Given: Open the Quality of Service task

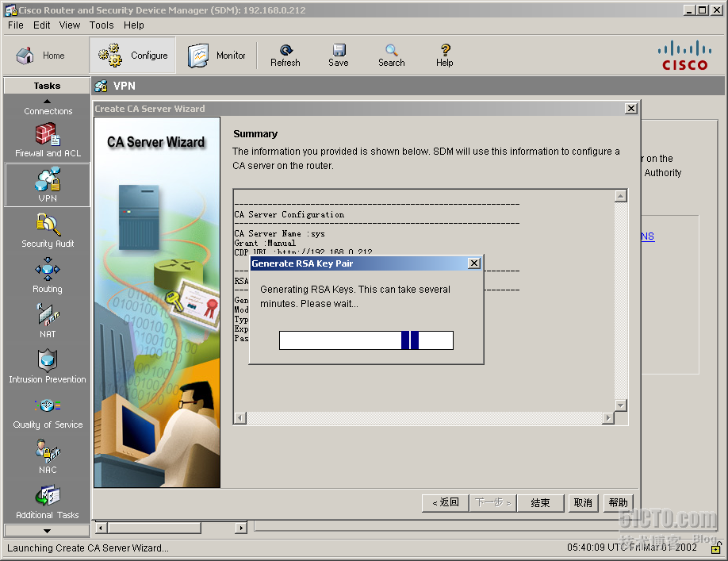Looking at the screenshot, I should (48, 412).
